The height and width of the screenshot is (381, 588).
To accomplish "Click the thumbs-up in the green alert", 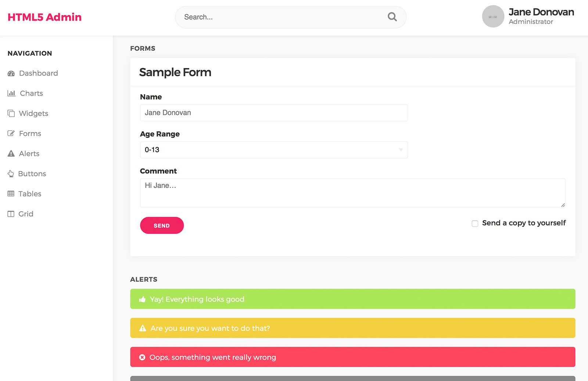I will (x=142, y=299).
